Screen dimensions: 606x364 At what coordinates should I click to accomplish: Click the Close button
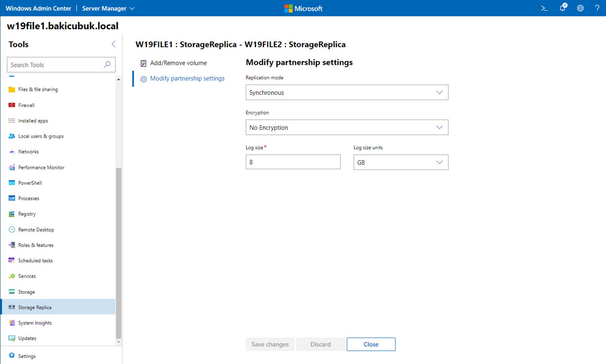[371, 344]
